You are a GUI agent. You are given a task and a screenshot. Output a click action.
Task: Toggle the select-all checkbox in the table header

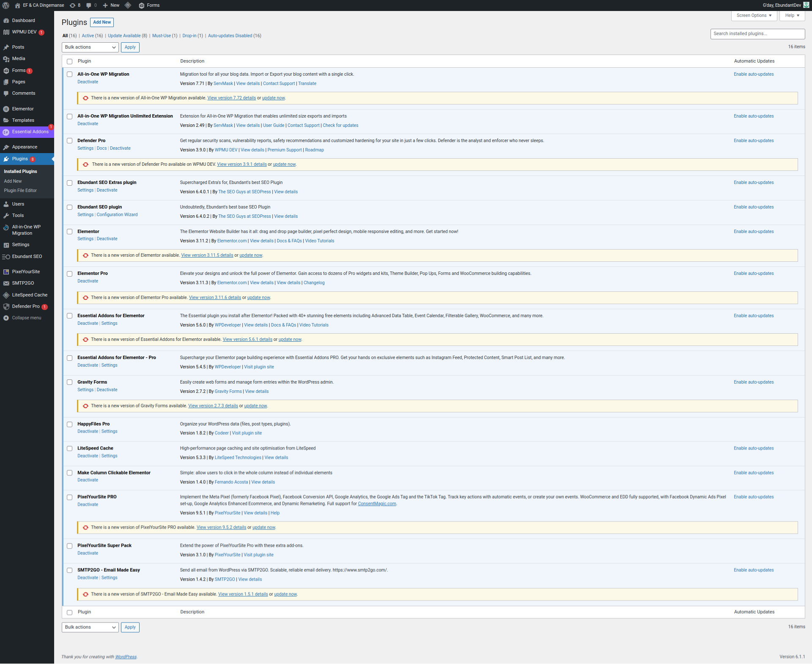pyautogui.click(x=70, y=61)
